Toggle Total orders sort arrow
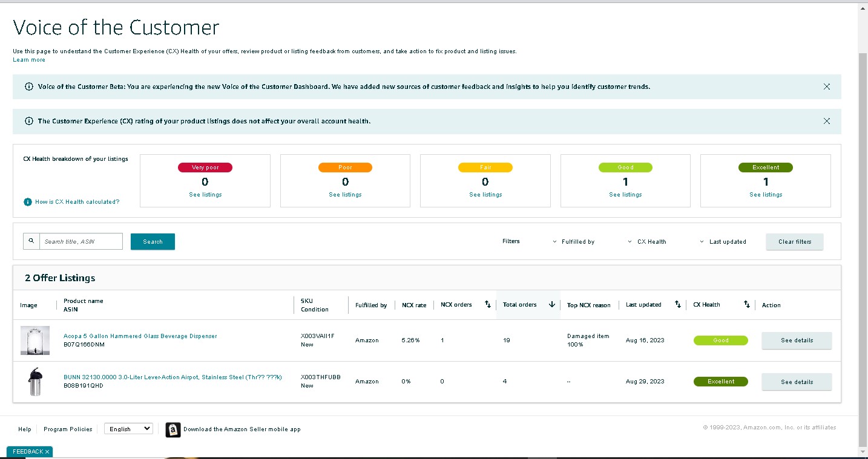868x459 pixels. click(x=551, y=305)
